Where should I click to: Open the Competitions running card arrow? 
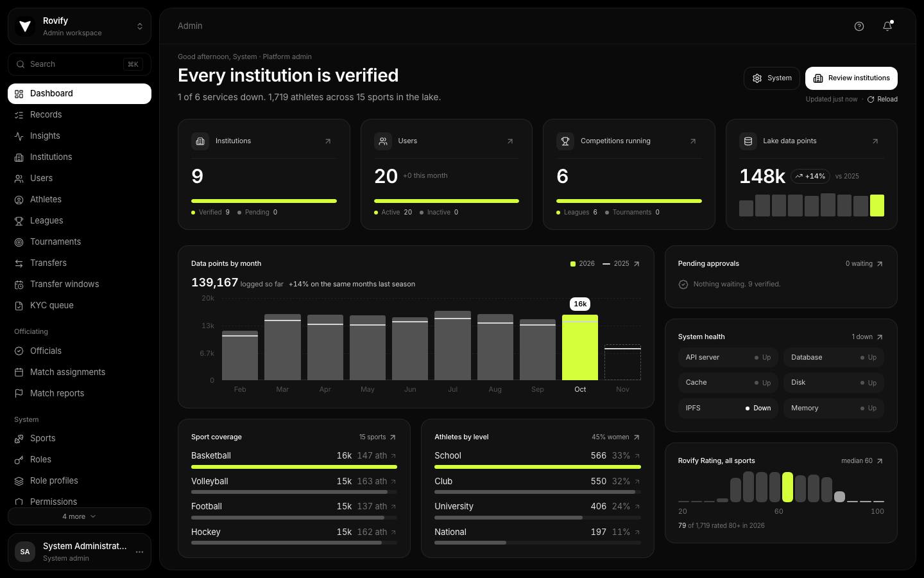click(693, 141)
